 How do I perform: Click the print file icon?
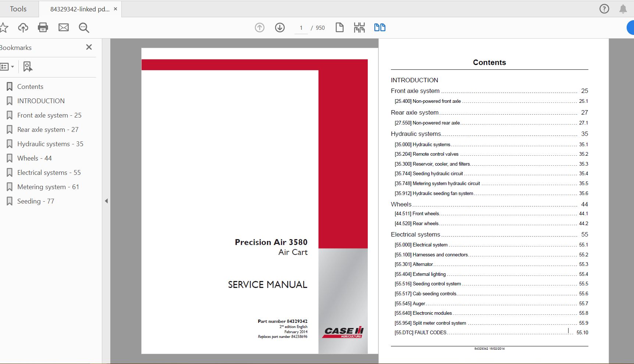[x=43, y=28]
